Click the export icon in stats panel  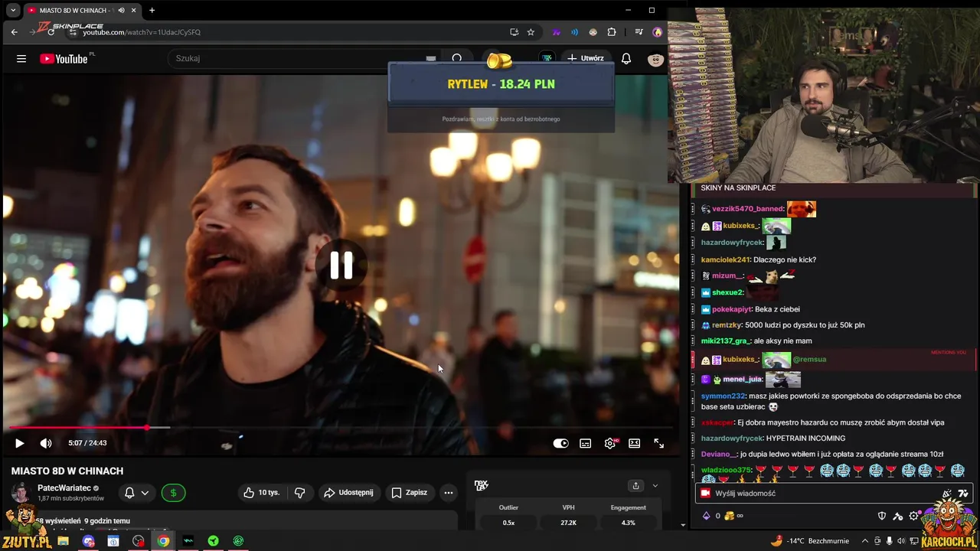pyautogui.click(x=635, y=486)
